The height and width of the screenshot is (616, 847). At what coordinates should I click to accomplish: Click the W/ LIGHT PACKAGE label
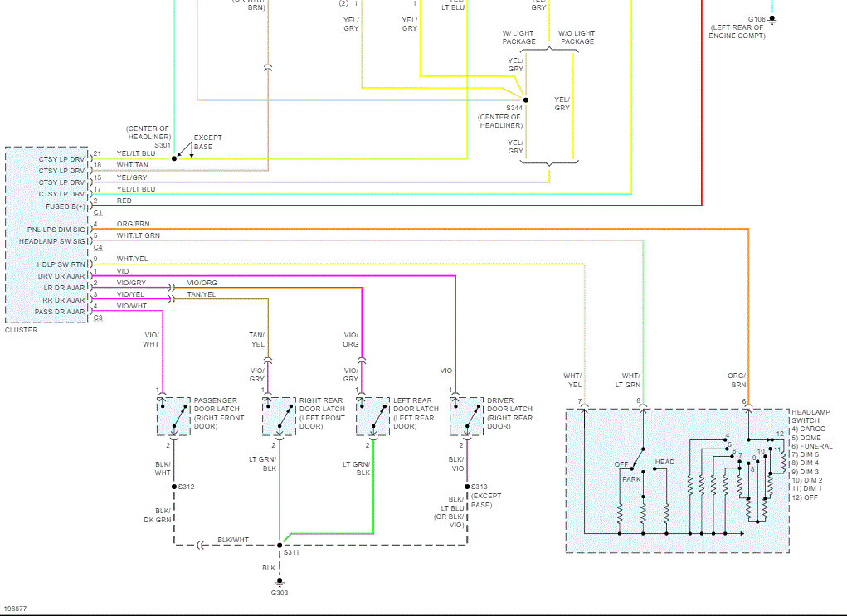(518, 37)
